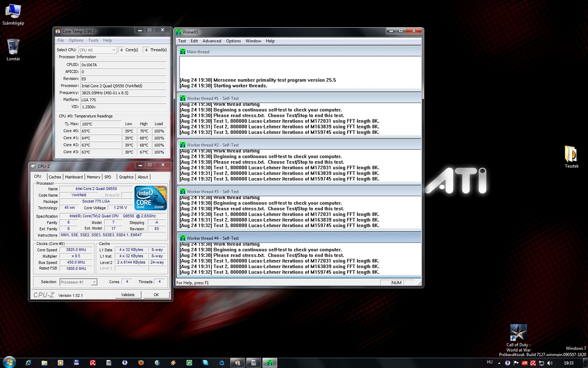Switch to the Caches tab in CPU-Z
588x368 pixels.
tap(55, 177)
